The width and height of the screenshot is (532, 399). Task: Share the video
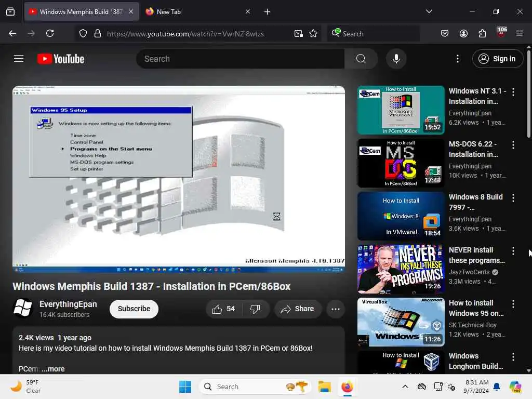coord(298,309)
